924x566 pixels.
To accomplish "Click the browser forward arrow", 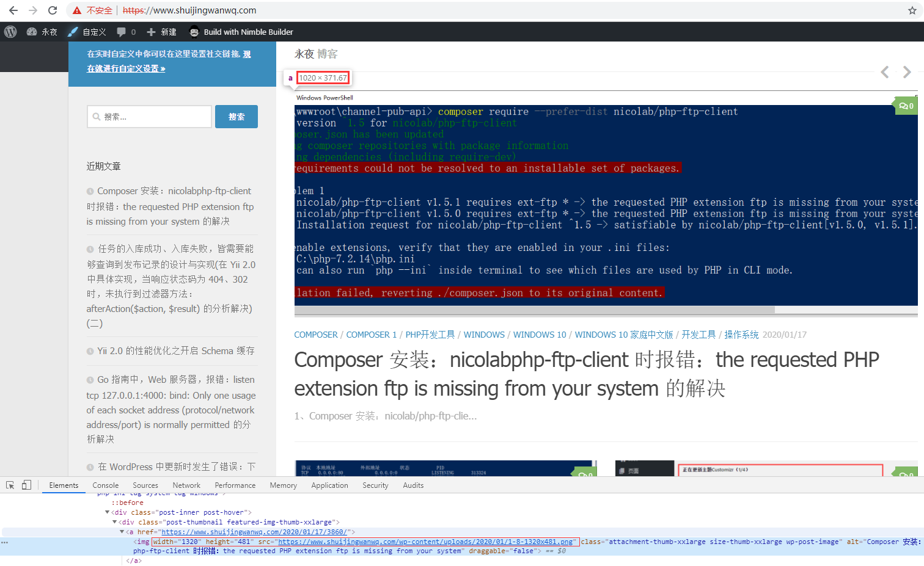I will tap(33, 10).
